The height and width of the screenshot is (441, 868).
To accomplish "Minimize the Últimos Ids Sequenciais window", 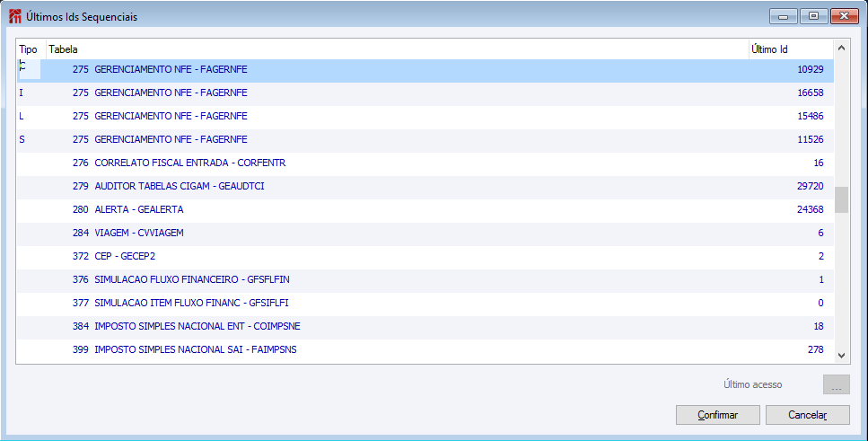I will pyautogui.click(x=784, y=16).
